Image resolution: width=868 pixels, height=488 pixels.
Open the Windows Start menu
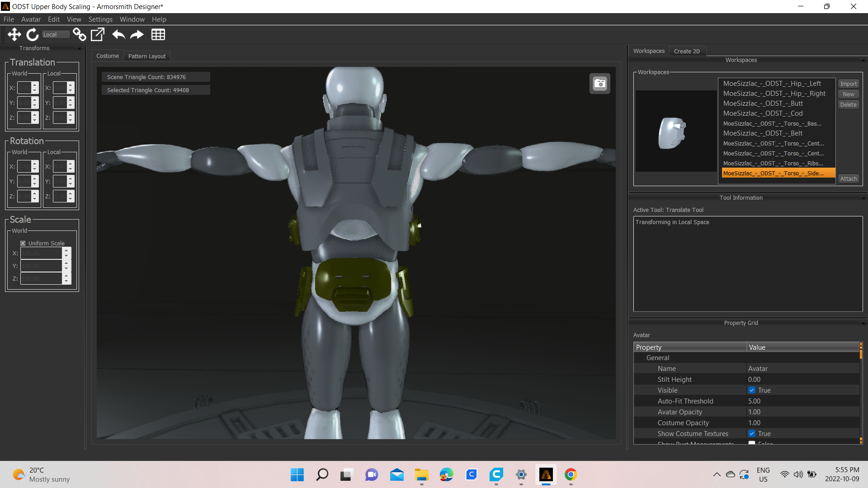pos(297,474)
